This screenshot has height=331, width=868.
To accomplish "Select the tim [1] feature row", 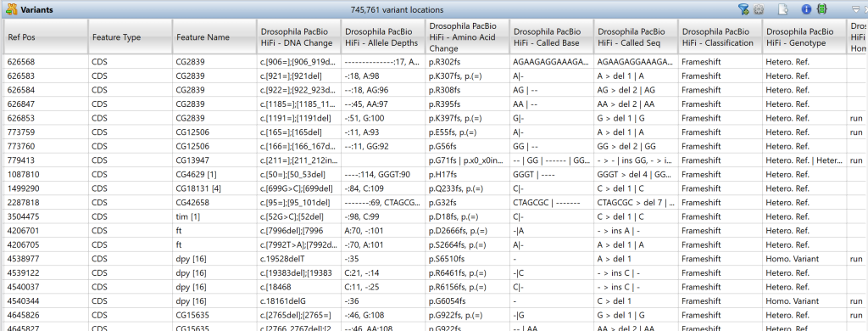I will click(434, 216).
